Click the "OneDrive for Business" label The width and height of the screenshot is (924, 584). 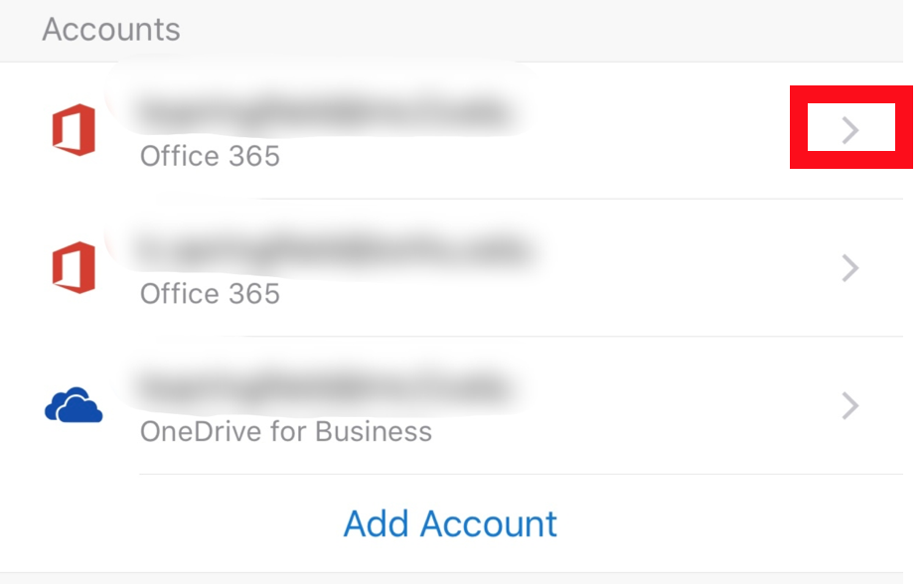click(x=286, y=431)
